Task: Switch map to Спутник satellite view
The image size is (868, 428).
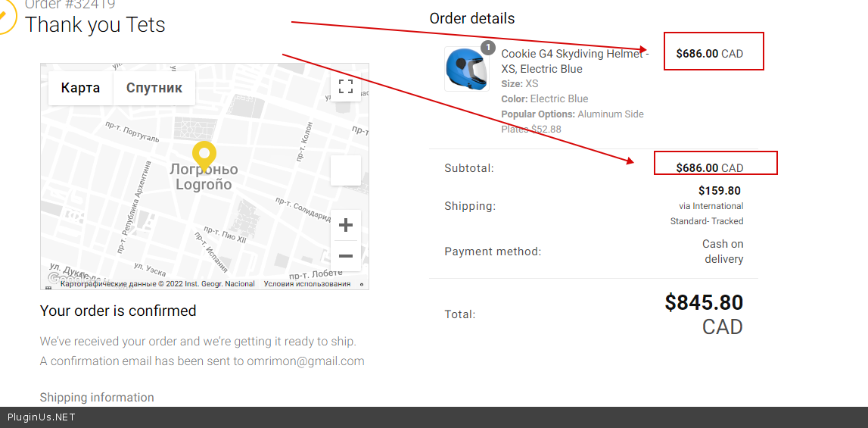Action: click(x=154, y=88)
